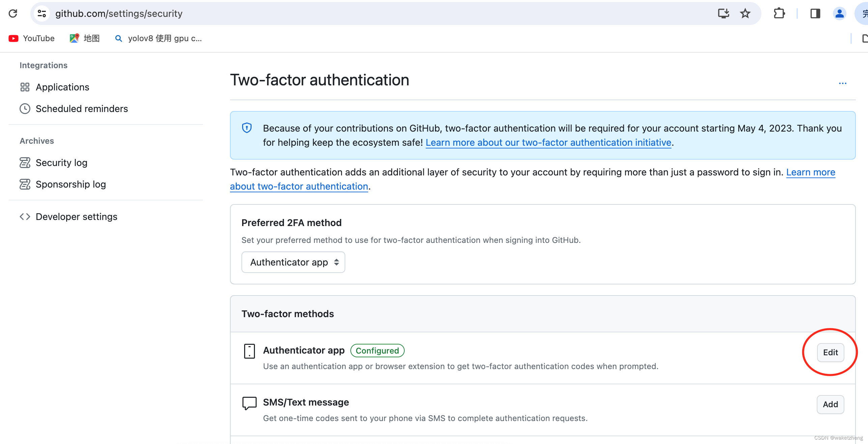
Task: Open site information icon in address bar
Action: pyautogui.click(x=42, y=13)
